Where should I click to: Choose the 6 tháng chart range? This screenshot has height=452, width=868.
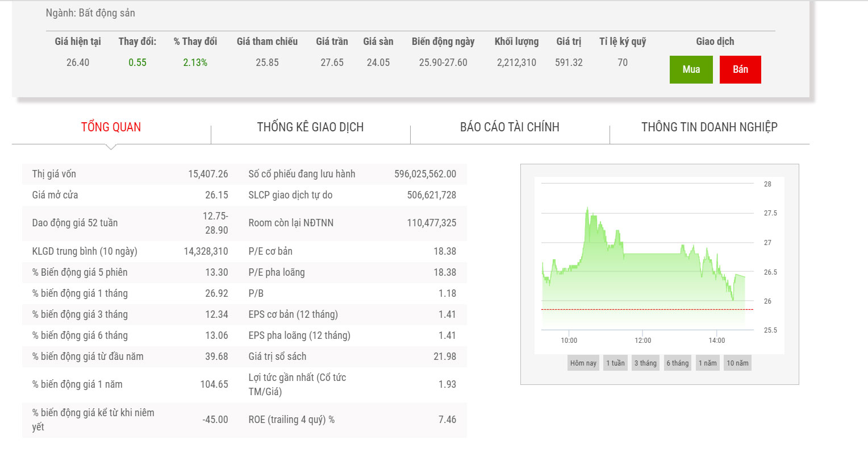click(677, 363)
